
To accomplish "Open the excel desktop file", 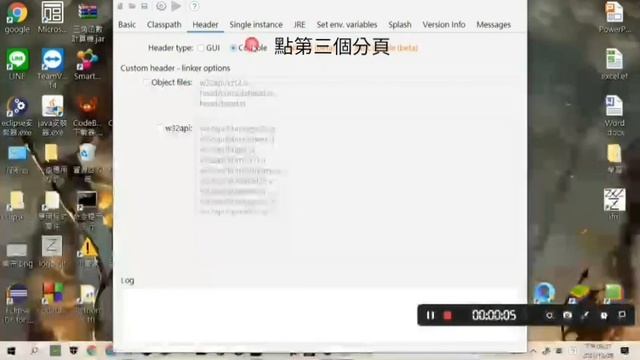I will click(x=614, y=64).
